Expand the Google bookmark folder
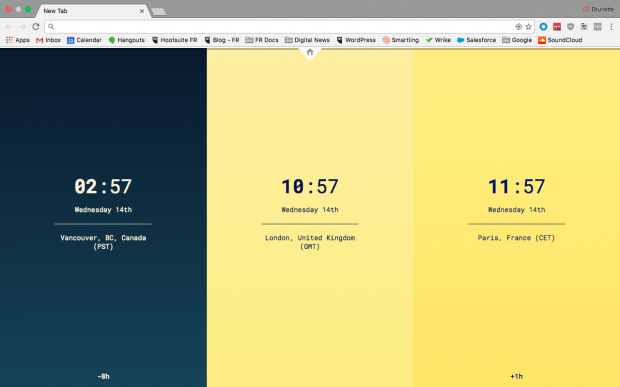This screenshot has height=387, width=620. (x=517, y=40)
